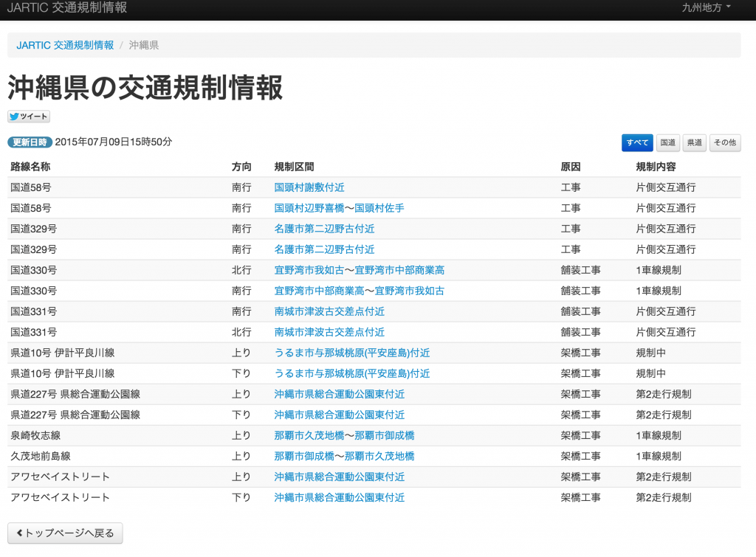Filter the list by 国道

tap(668, 143)
